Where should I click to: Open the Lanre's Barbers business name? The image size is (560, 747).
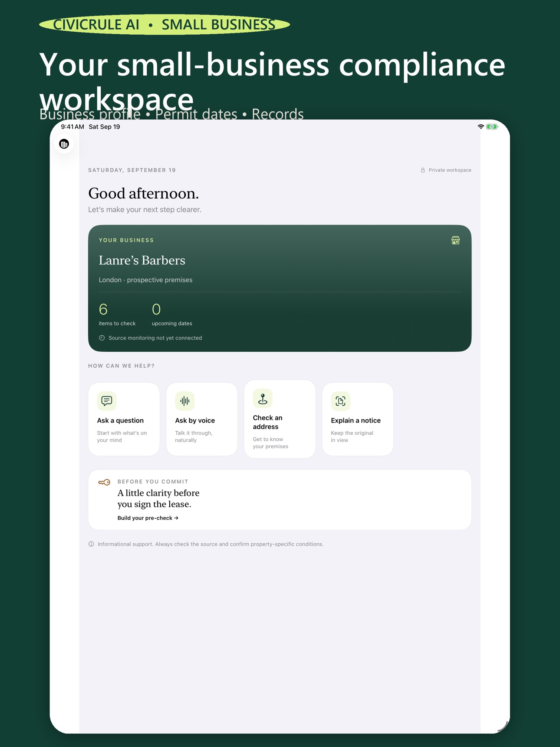(x=142, y=260)
